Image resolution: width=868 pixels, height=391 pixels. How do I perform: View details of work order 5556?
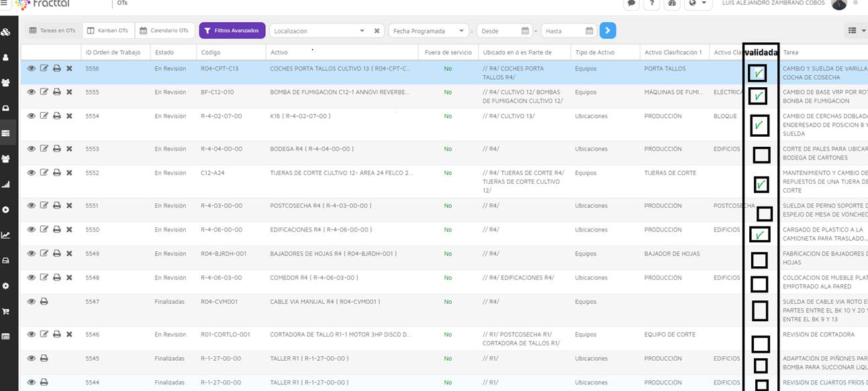(x=32, y=68)
